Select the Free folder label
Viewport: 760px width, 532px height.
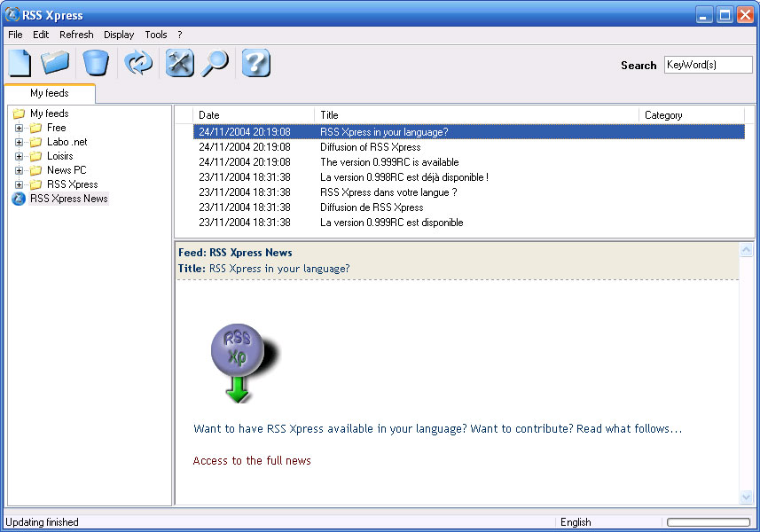click(56, 128)
